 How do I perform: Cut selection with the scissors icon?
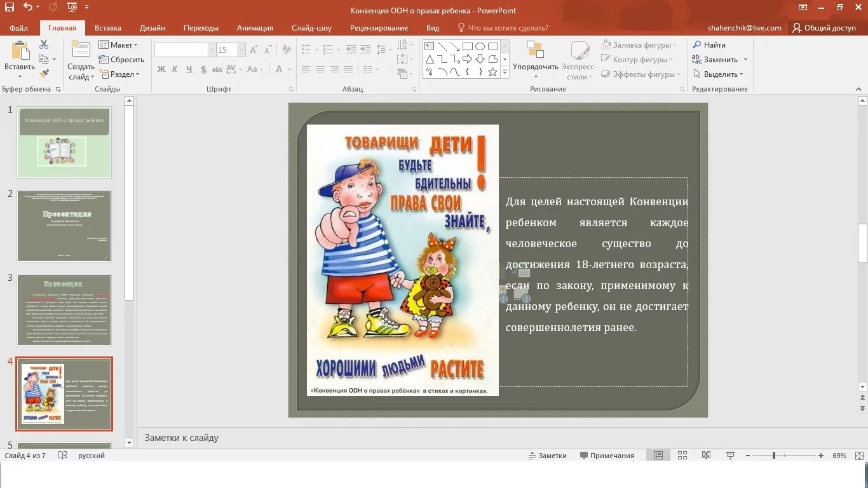point(44,44)
